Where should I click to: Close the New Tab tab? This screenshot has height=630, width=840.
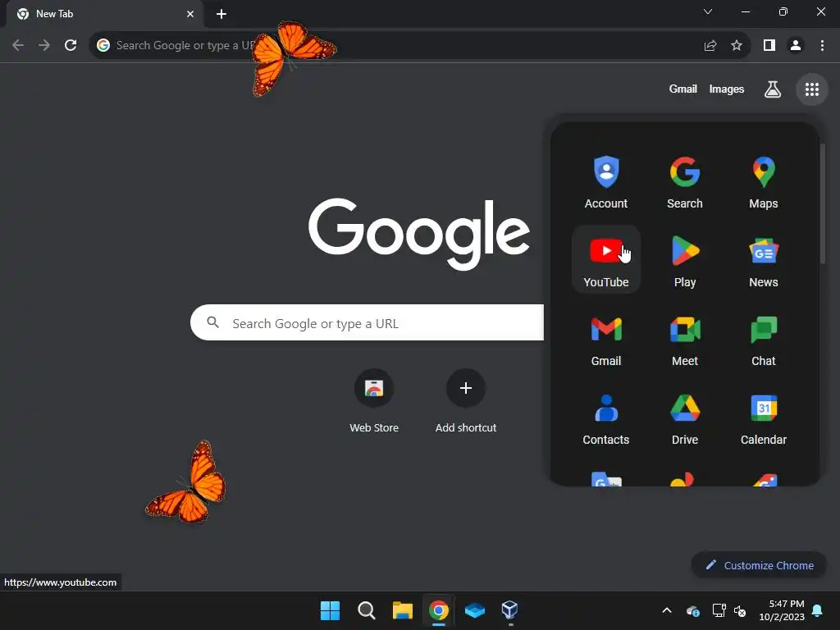pyautogui.click(x=190, y=14)
